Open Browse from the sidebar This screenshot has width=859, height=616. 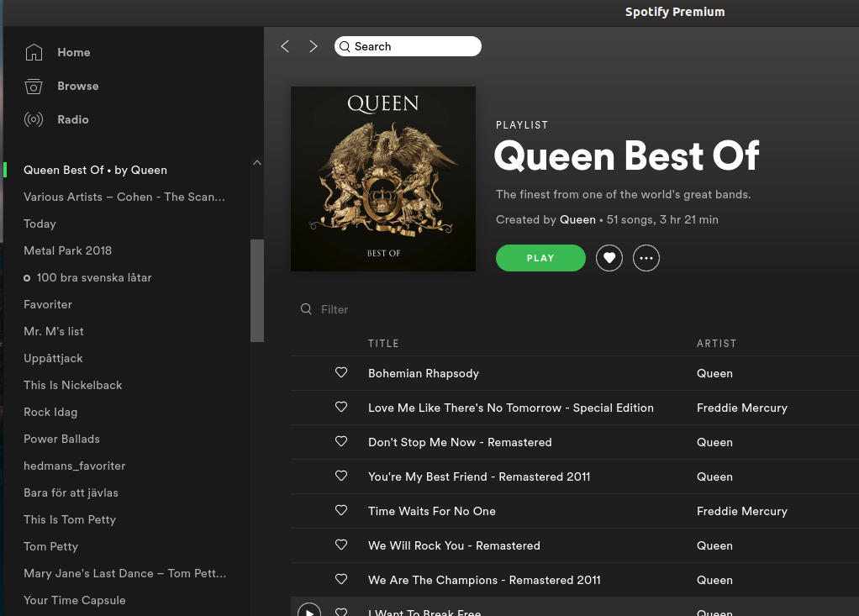[78, 86]
